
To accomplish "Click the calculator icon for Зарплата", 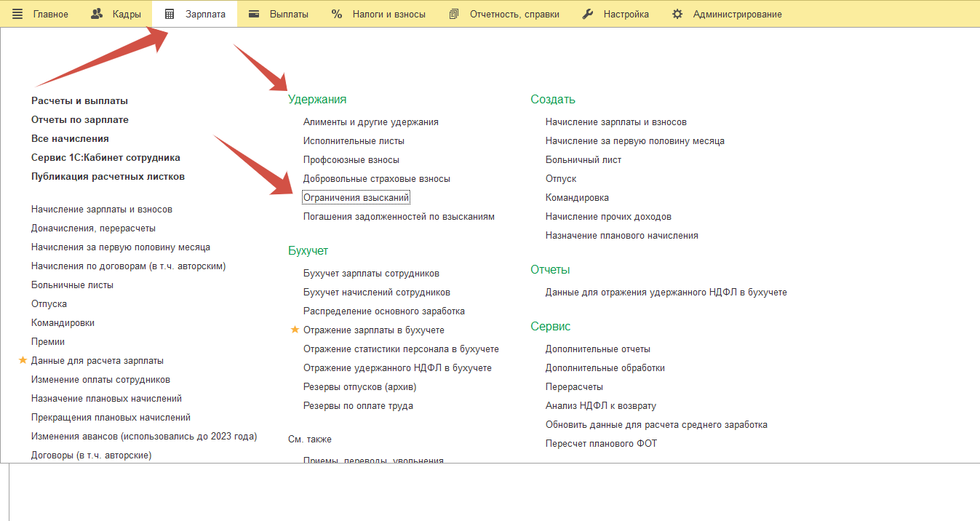I will [170, 14].
